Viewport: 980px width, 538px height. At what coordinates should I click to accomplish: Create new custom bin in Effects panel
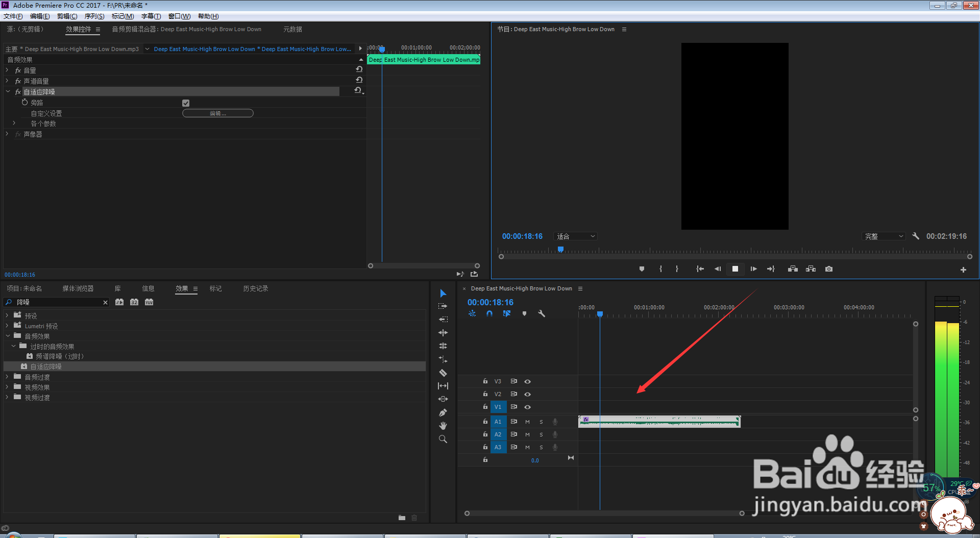click(x=402, y=518)
